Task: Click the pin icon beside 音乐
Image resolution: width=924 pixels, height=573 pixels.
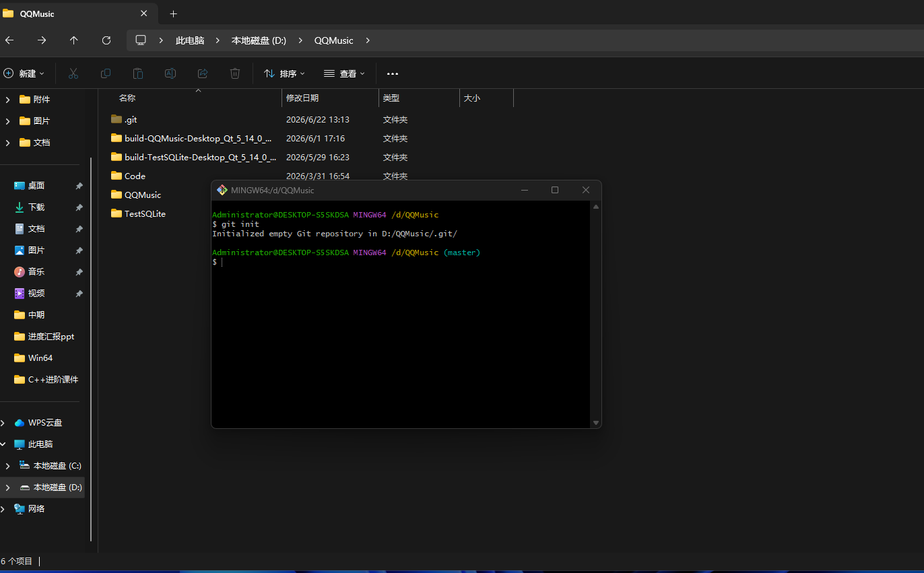Action: [x=79, y=272]
